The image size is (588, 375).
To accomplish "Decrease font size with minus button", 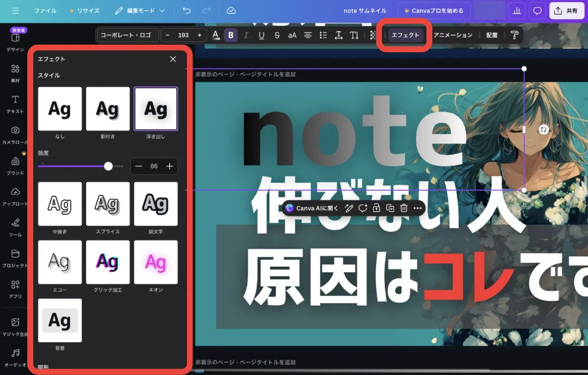I will click(167, 35).
